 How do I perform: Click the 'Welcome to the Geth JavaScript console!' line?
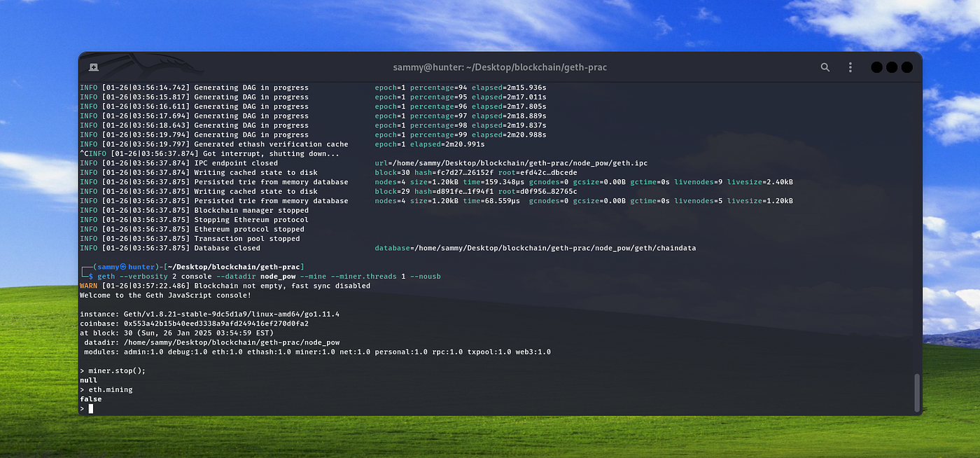click(165, 295)
